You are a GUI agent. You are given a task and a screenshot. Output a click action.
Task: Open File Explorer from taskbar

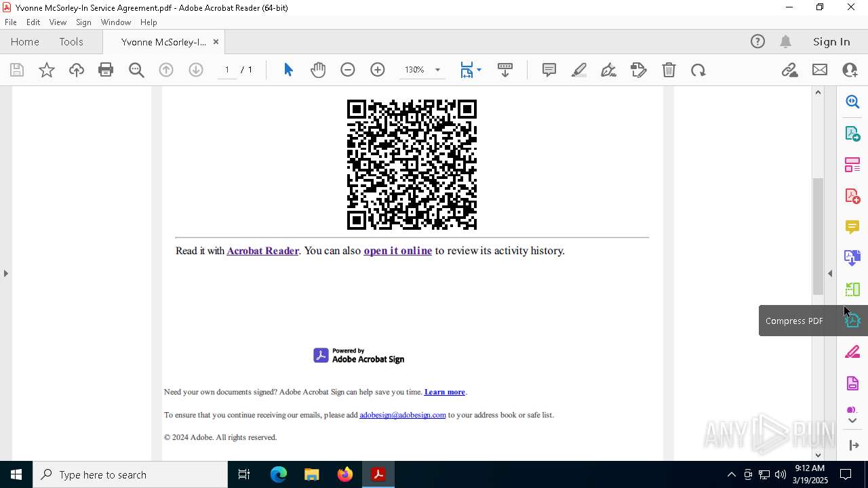312,474
